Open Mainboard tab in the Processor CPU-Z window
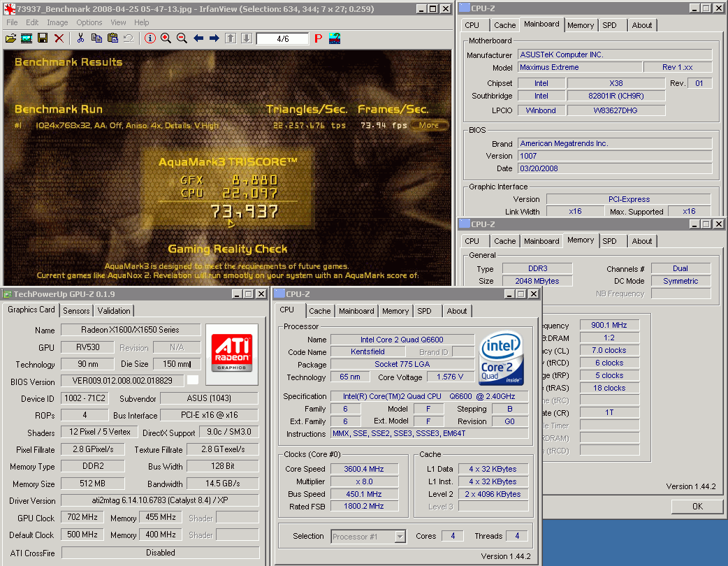The width and height of the screenshot is (728, 566). tap(356, 311)
